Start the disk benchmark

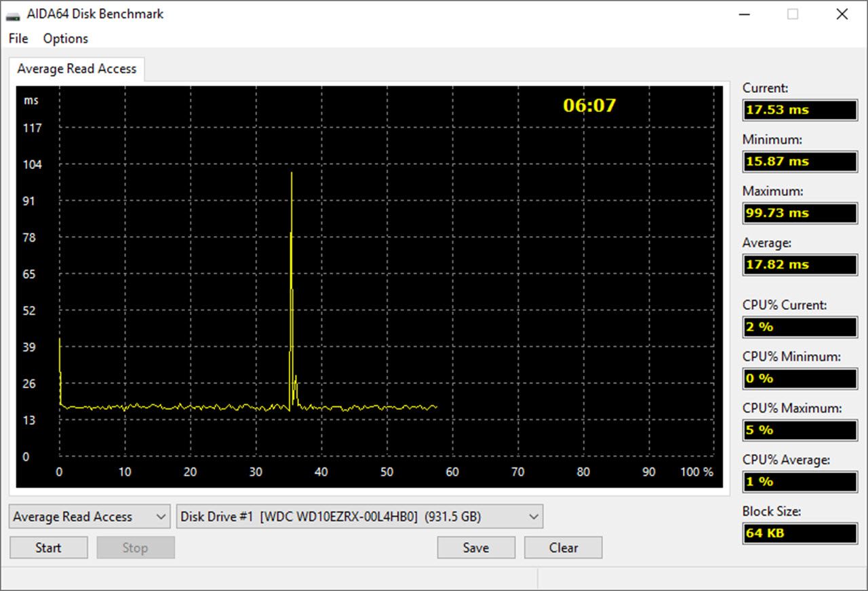coord(48,548)
